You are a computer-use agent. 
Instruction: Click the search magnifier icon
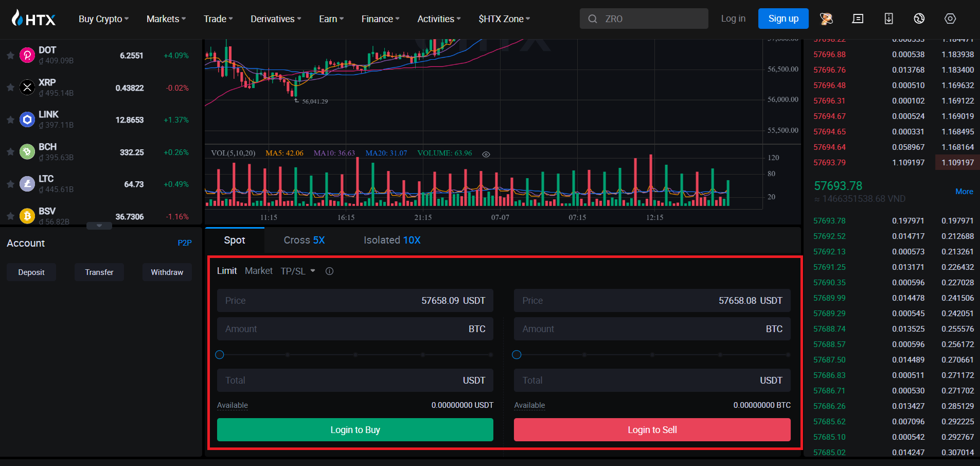(x=593, y=19)
